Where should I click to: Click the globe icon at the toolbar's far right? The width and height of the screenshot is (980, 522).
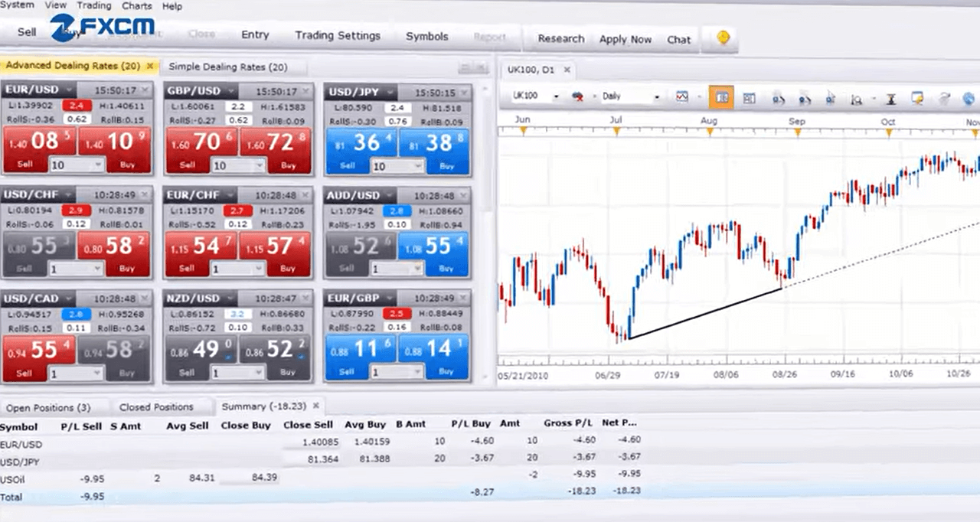pos(966,98)
